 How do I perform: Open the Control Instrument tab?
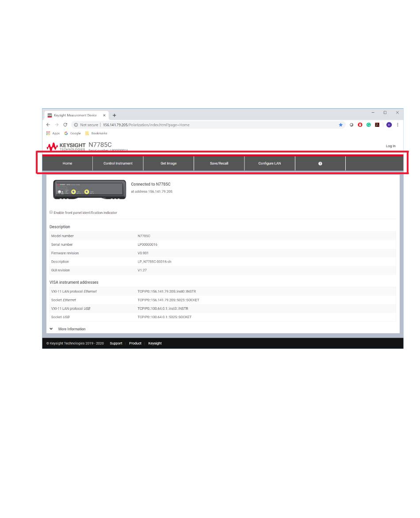118,164
